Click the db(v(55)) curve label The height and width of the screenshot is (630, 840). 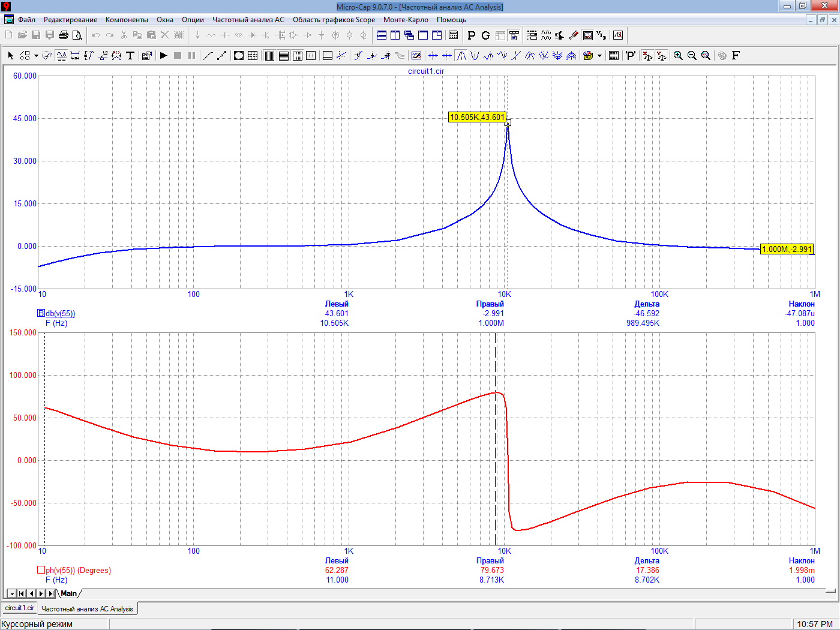[x=61, y=313]
